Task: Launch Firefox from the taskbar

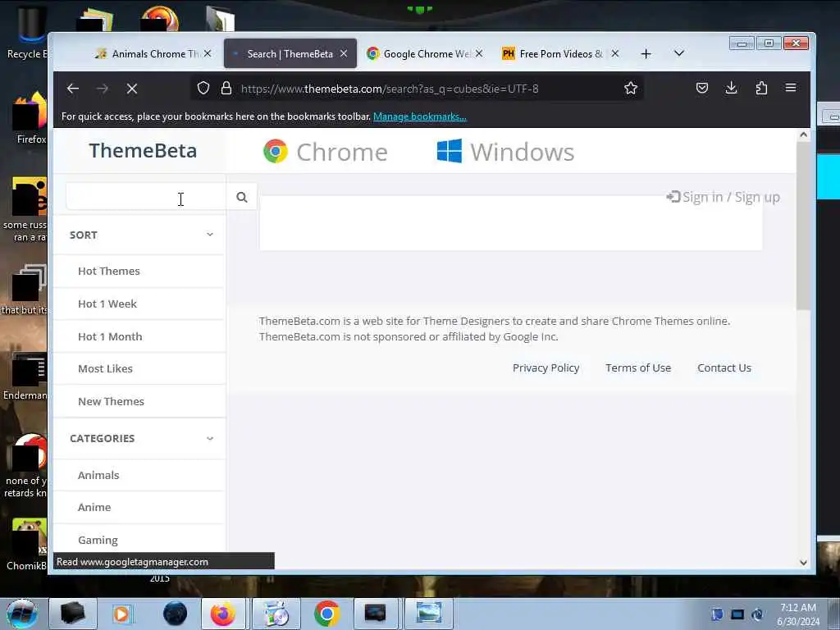Action: click(223, 614)
